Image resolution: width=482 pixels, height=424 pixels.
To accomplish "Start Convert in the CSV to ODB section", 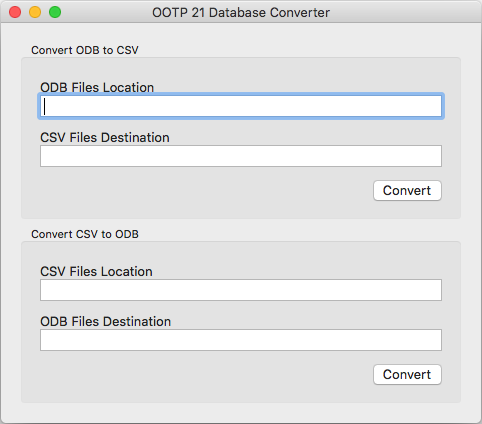I will (407, 375).
